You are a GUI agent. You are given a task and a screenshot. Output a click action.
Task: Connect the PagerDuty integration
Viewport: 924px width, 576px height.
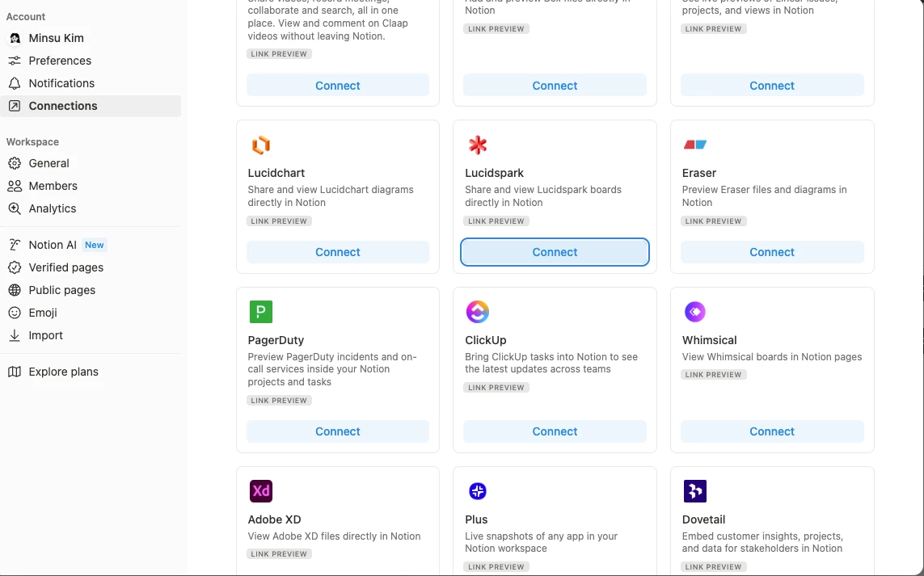pos(338,431)
